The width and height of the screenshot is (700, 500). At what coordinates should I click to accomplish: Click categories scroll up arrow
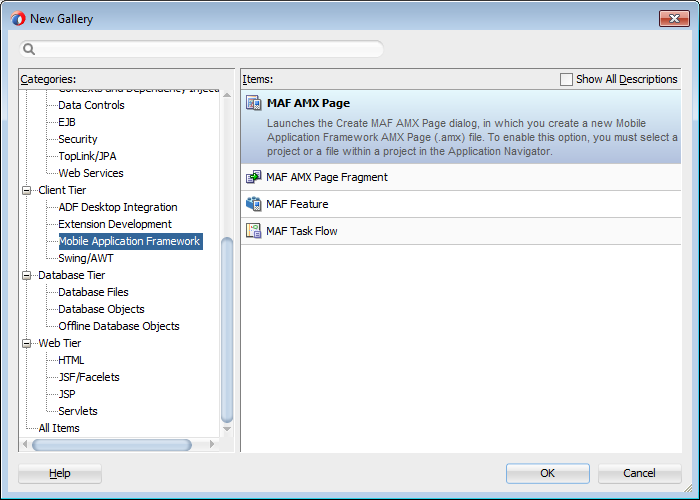[x=227, y=95]
